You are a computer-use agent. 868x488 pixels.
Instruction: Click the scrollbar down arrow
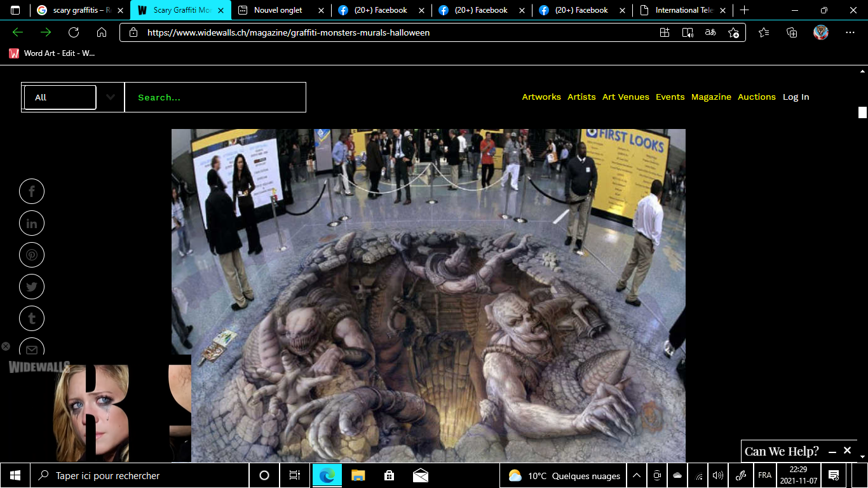click(x=862, y=456)
